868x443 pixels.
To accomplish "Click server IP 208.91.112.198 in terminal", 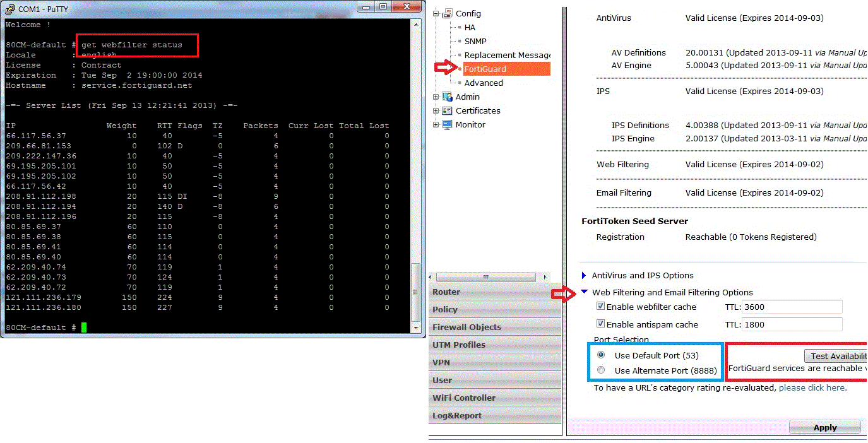I will click(x=41, y=196).
